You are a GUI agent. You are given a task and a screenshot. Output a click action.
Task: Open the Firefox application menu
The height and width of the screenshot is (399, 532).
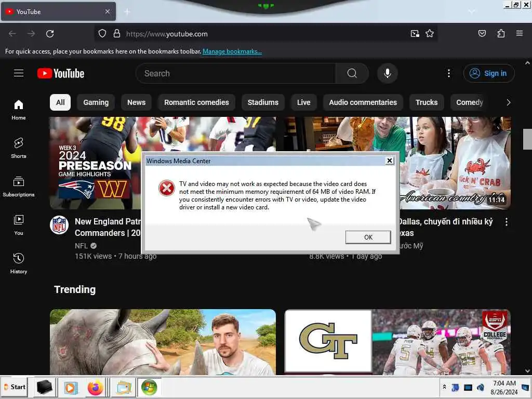coord(519,33)
